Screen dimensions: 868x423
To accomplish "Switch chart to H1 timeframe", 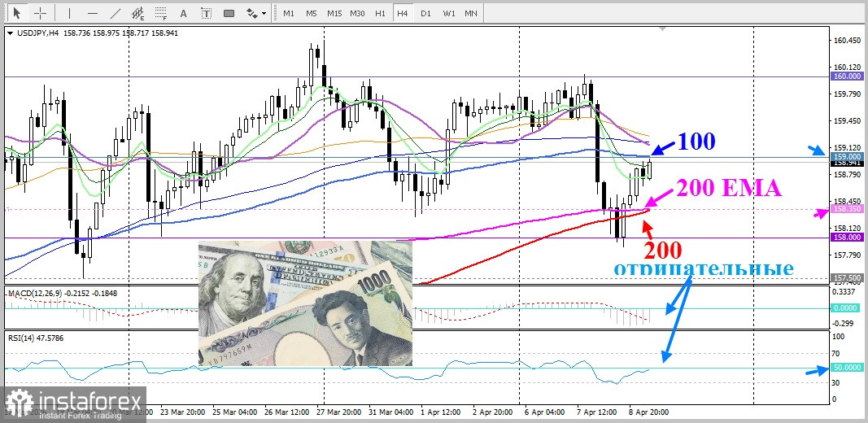I will coord(380,13).
